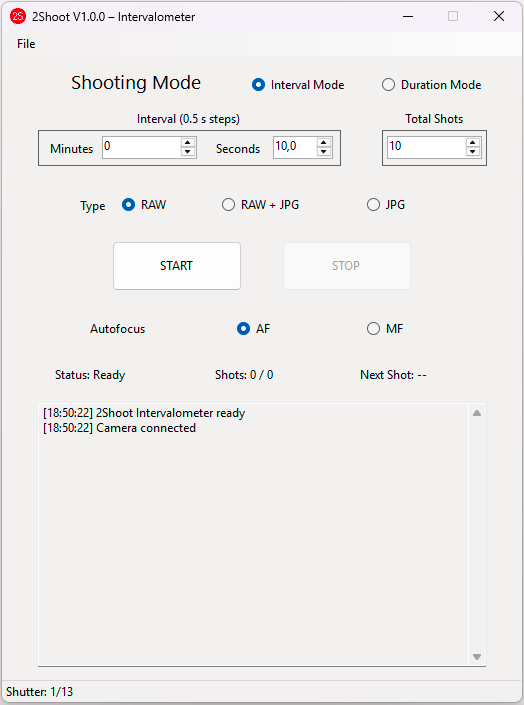
Task: Start the intervalometer with START button
Action: (x=177, y=266)
